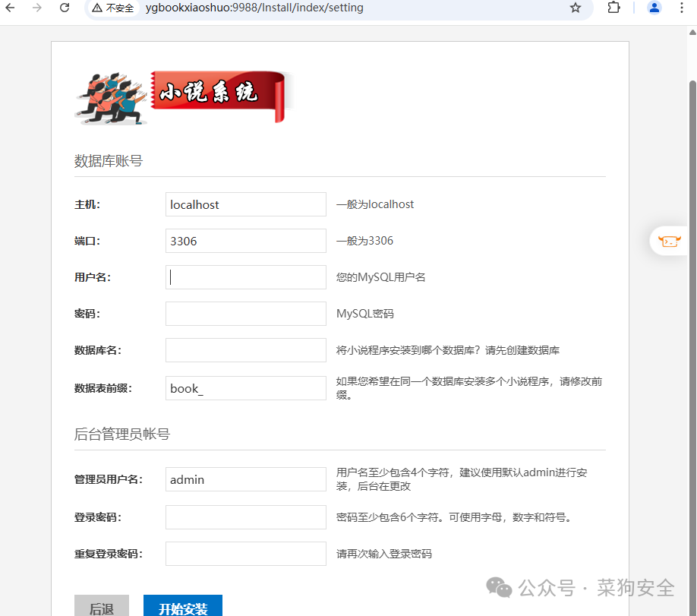Click the 数据表前缀: field label

(x=103, y=388)
